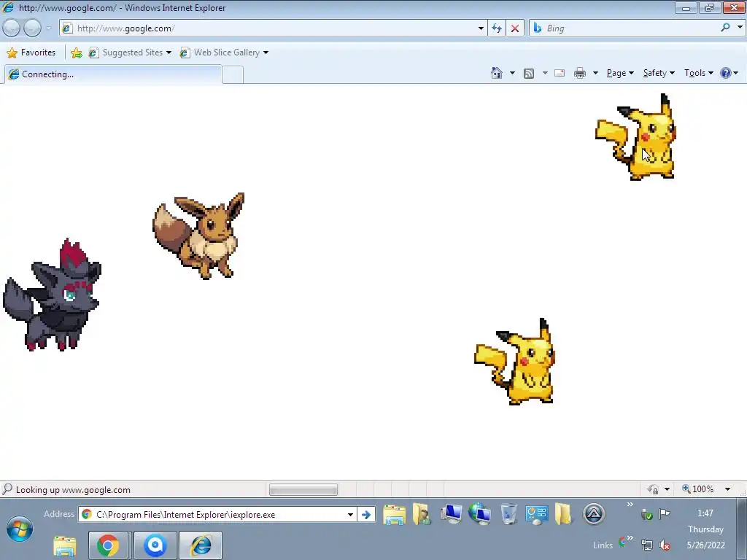Expand the feeds dropdown arrow

tap(545, 73)
